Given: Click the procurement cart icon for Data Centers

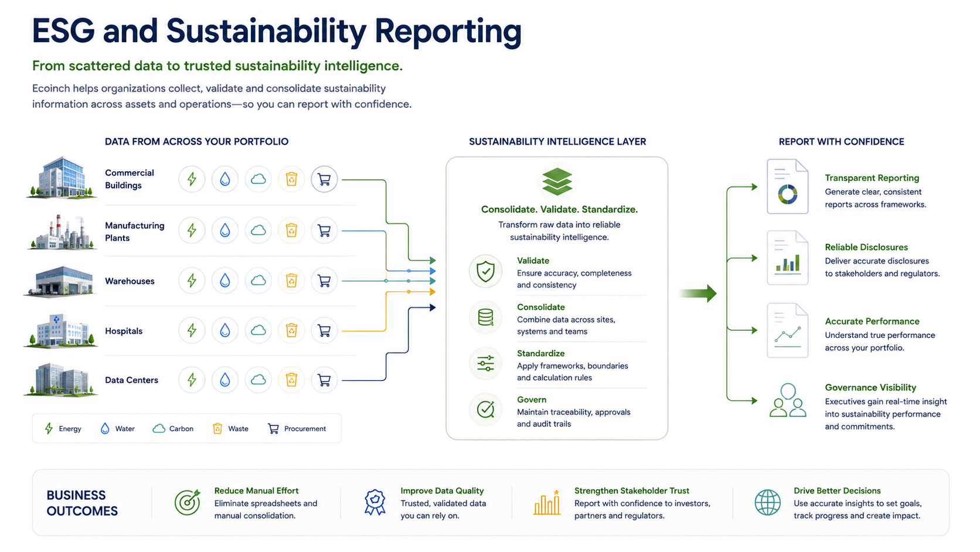Looking at the screenshot, I should pos(324,380).
